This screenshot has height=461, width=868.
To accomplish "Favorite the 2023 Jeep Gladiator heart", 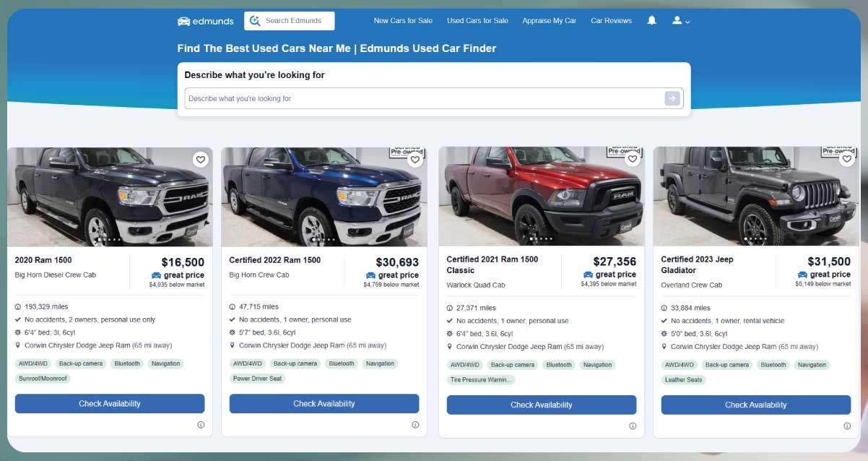I will 846,159.
